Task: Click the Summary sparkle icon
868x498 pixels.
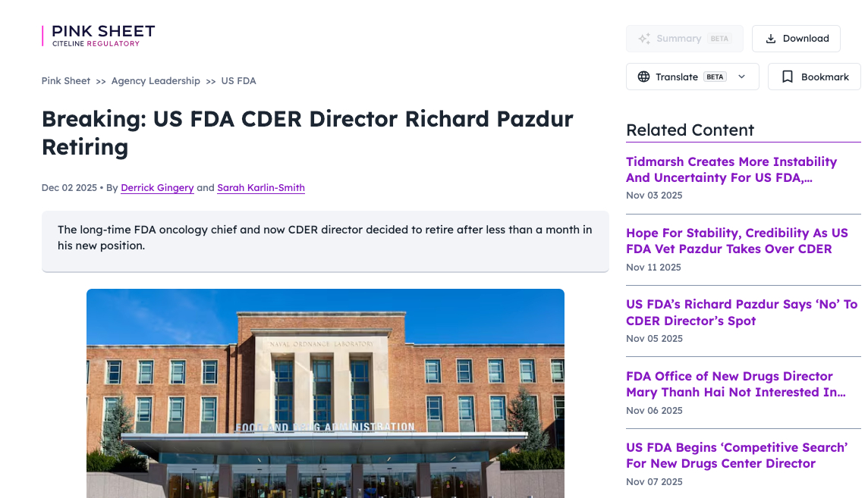Action: 644,39
